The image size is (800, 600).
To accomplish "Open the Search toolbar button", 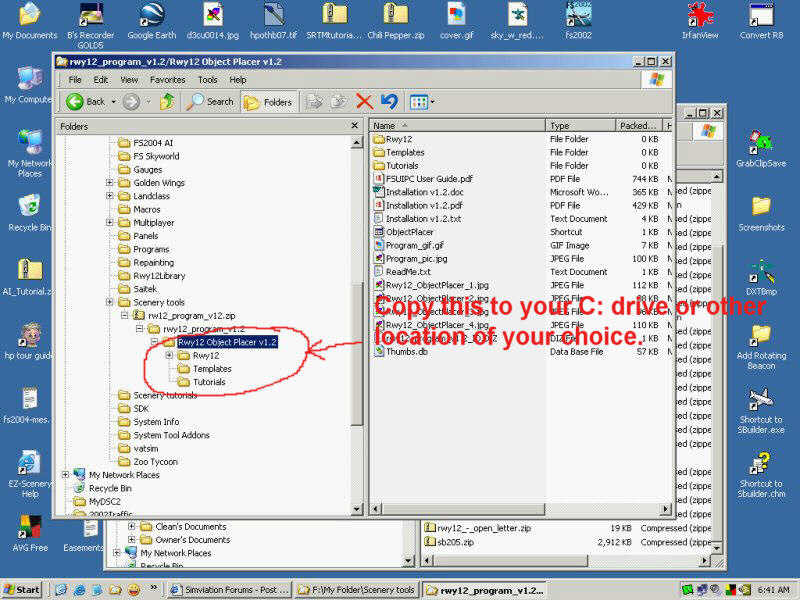I will click(210, 101).
